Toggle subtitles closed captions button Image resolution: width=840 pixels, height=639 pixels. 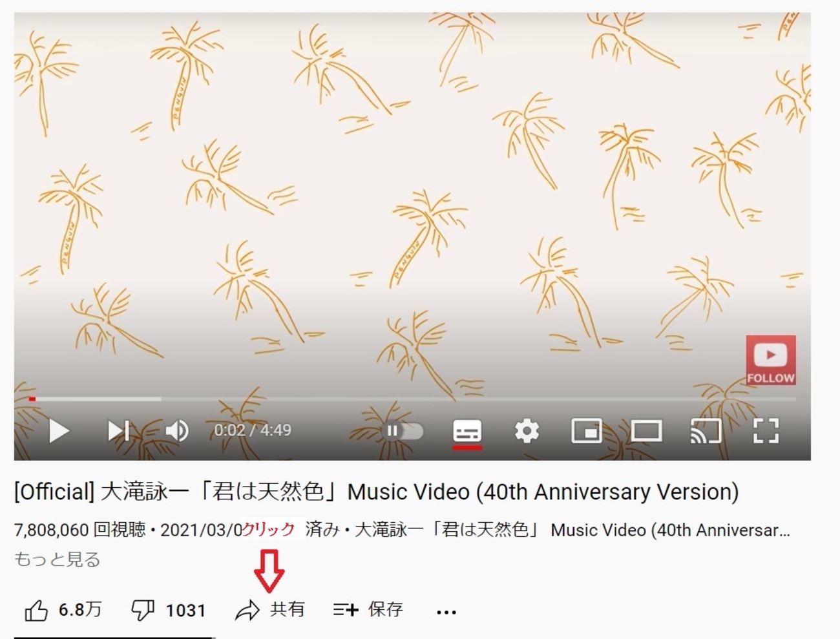(x=467, y=431)
